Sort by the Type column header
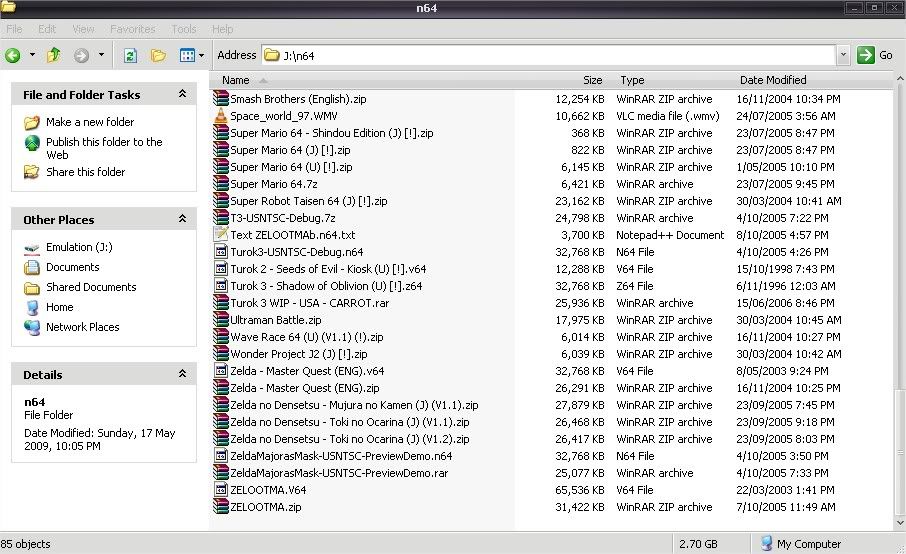906x554 pixels. [632, 80]
